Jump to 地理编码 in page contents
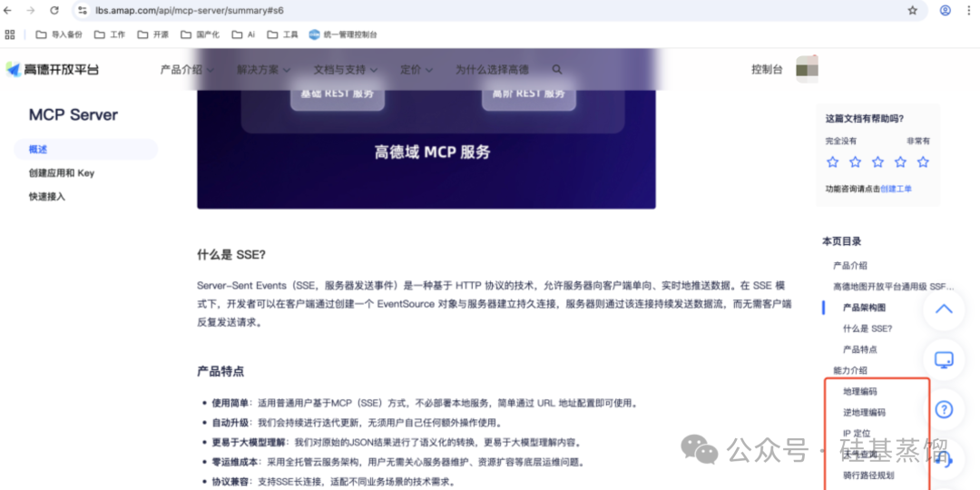 pos(860,392)
